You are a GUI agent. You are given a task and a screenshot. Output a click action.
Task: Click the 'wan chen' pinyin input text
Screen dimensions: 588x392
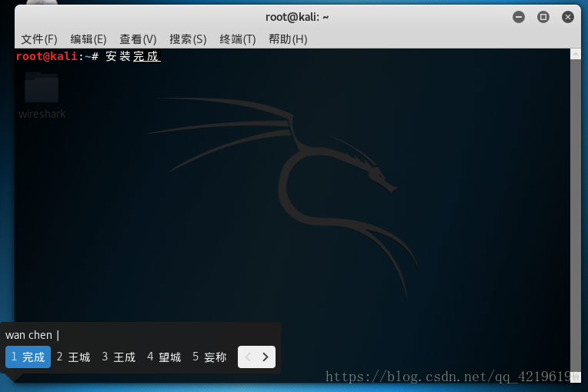tap(29, 334)
